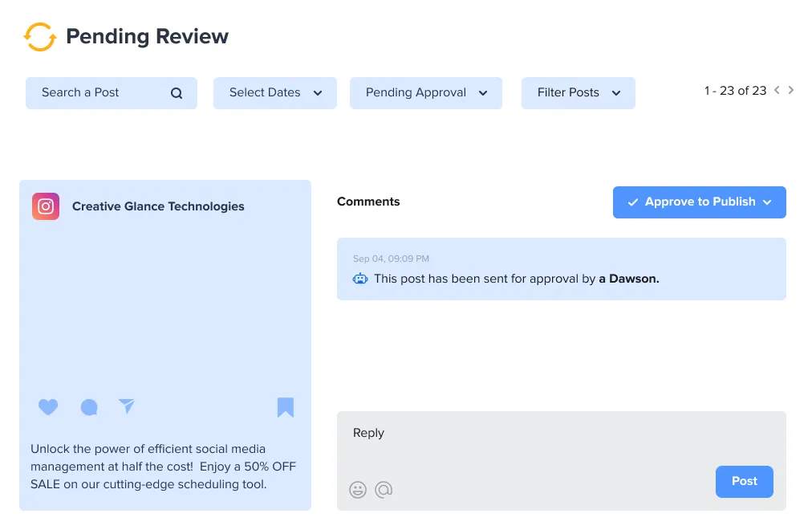The width and height of the screenshot is (812, 530).
Task: Open the emoji picker in Reply box
Action: 358,490
